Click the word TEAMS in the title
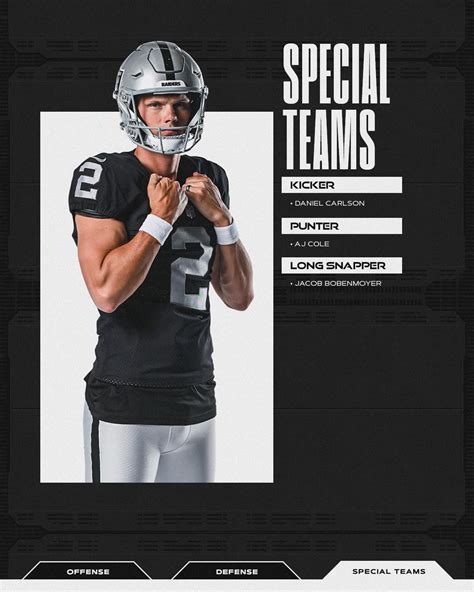Viewport: 474px width, 592px height. pos(330,140)
